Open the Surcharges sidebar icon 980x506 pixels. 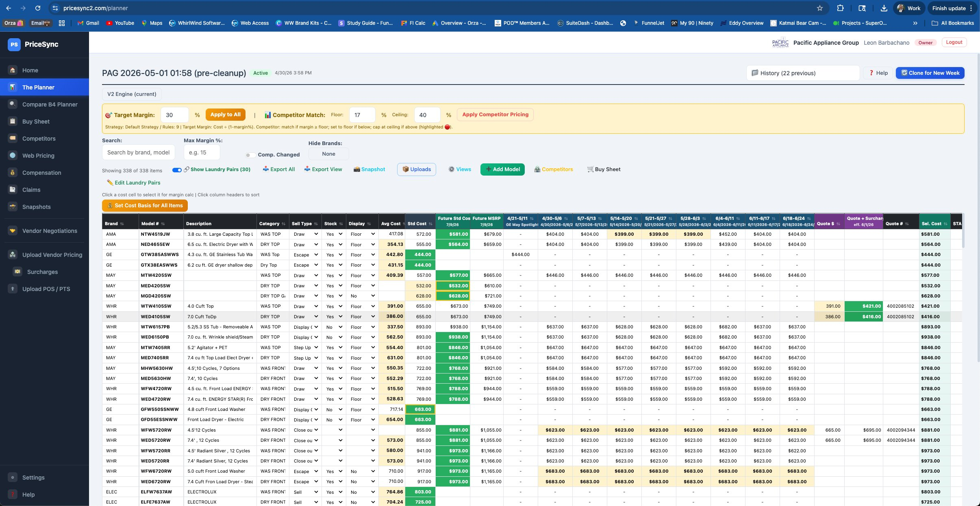coord(17,272)
